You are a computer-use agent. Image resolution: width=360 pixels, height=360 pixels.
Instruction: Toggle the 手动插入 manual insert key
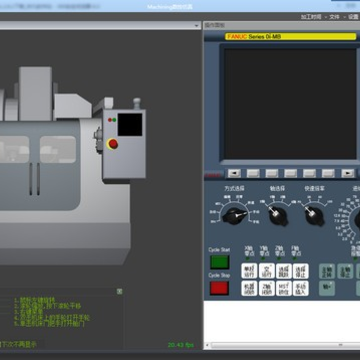click(301, 288)
